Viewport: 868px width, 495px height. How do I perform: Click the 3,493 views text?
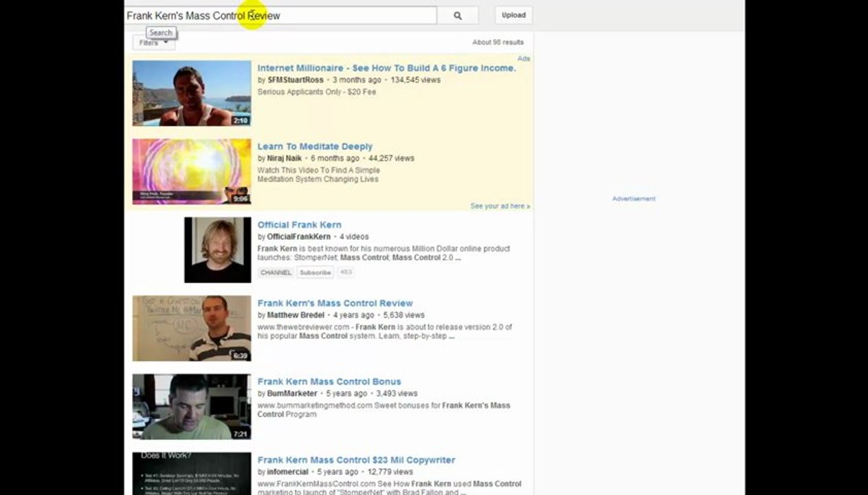397,393
